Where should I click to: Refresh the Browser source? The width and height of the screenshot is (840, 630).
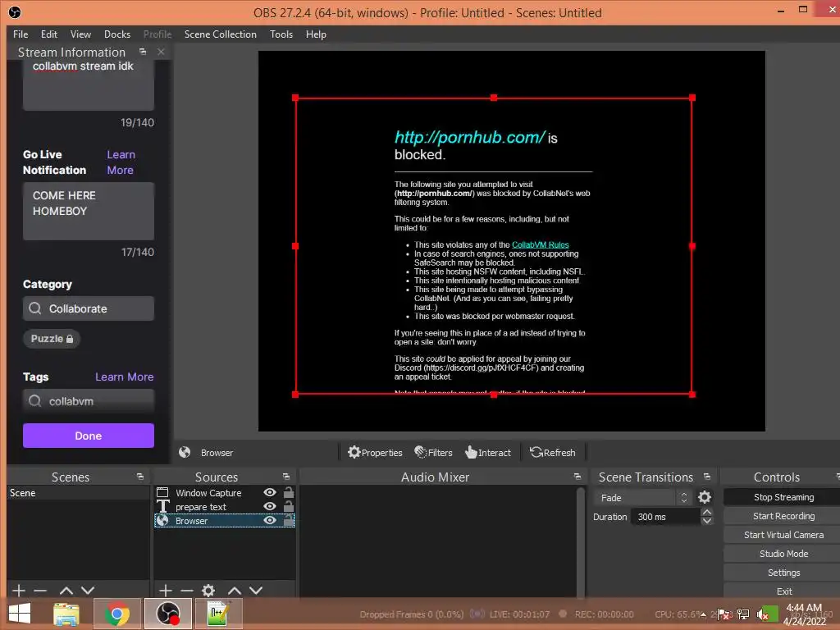click(552, 453)
